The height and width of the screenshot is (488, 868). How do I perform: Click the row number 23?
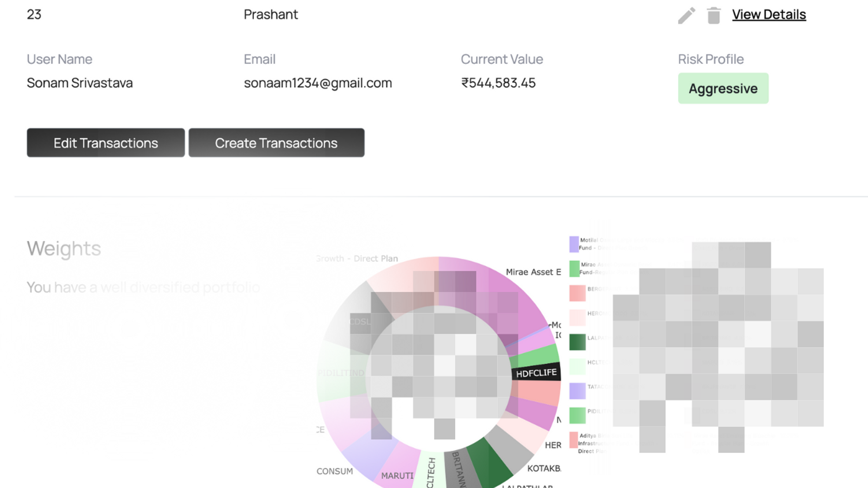34,15
